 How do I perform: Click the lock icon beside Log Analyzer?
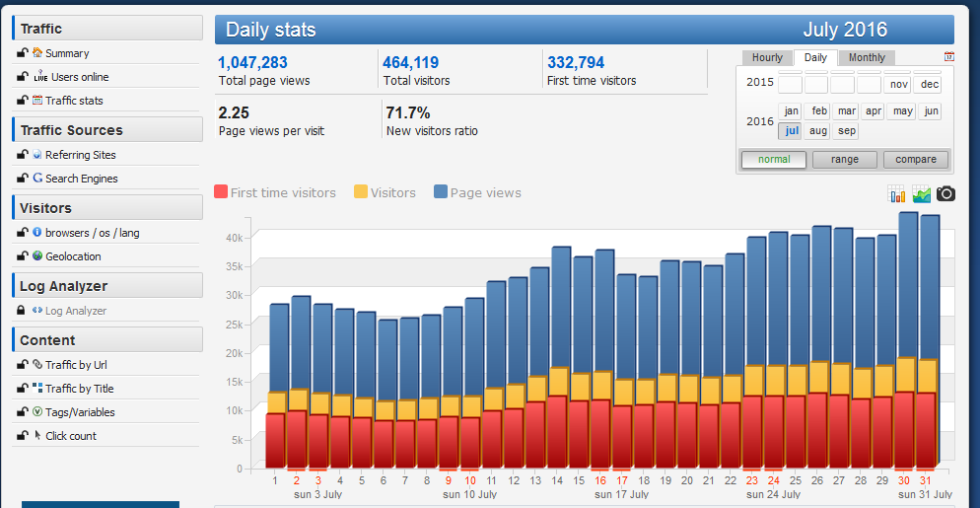[x=22, y=311]
